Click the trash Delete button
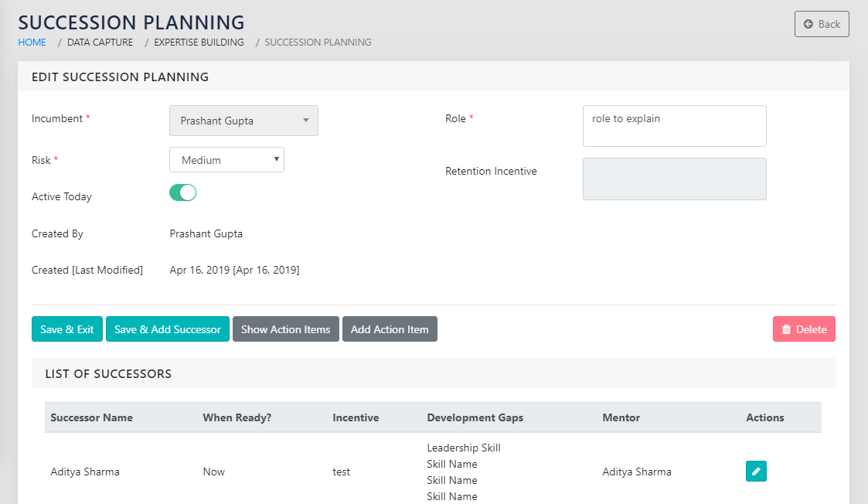The height and width of the screenshot is (504, 868). point(804,329)
